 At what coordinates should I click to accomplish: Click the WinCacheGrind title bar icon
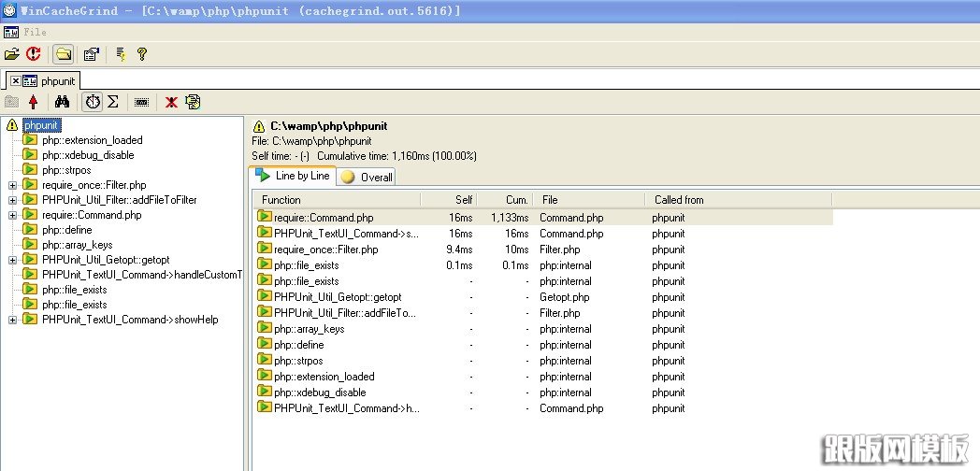(9, 10)
